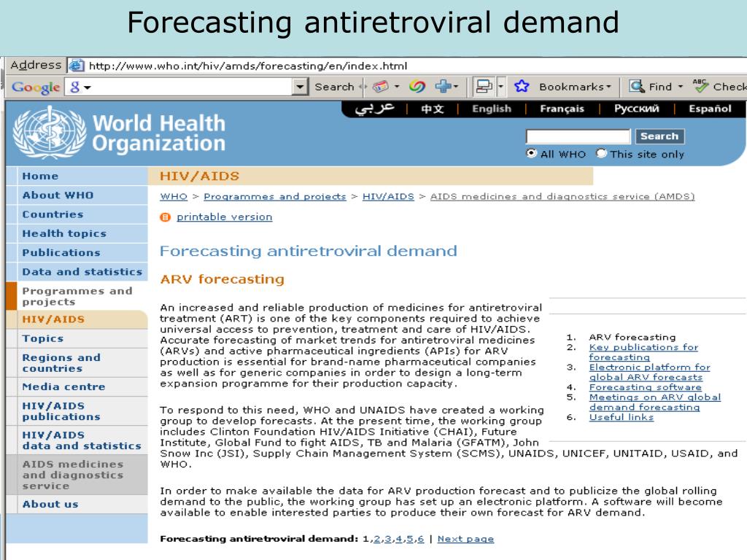The width and height of the screenshot is (747, 560).
Task: Click the HIV/AIDS breadcrumb link
Action: (388, 196)
